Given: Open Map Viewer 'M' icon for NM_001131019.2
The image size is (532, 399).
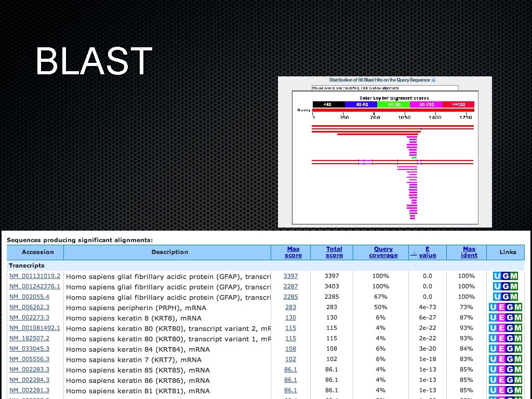Looking at the screenshot, I should 514,276.
